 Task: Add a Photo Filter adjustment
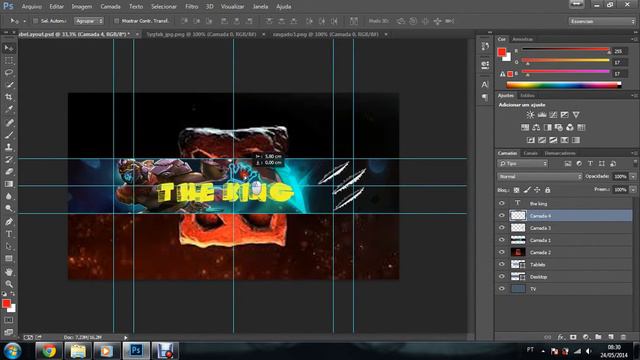click(558, 127)
